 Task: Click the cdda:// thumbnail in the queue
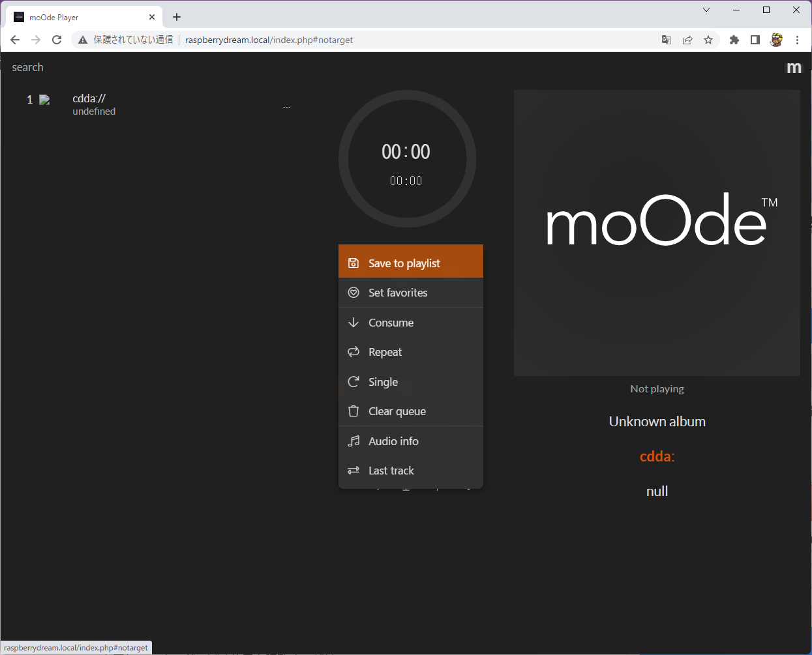[44, 100]
